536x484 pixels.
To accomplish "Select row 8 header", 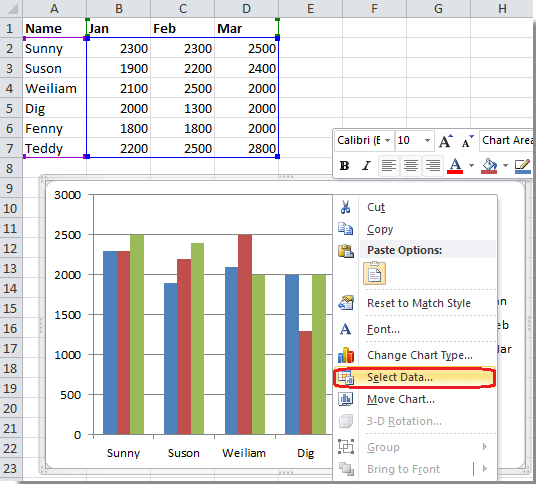I will 11,169.
